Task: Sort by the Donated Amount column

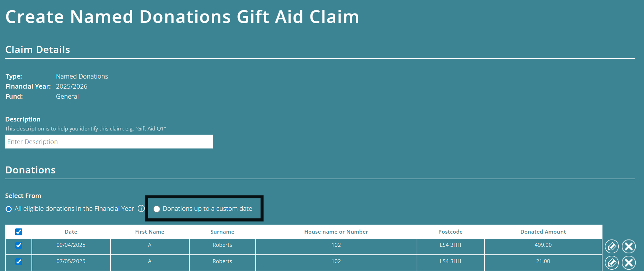Action: click(x=543, y=232)
